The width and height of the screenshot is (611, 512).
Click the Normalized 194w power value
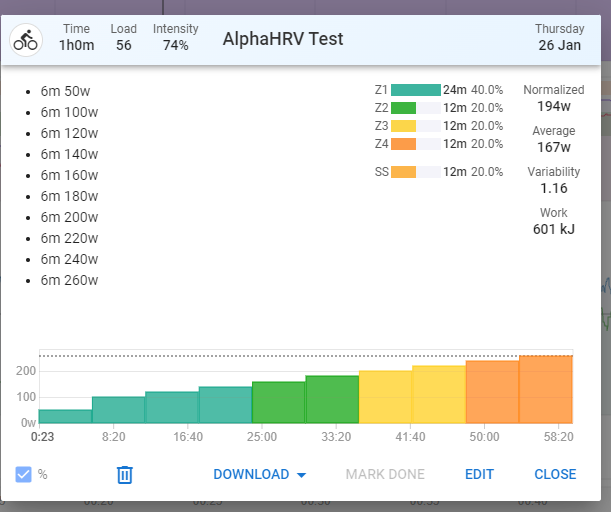[x=554, y=106]
